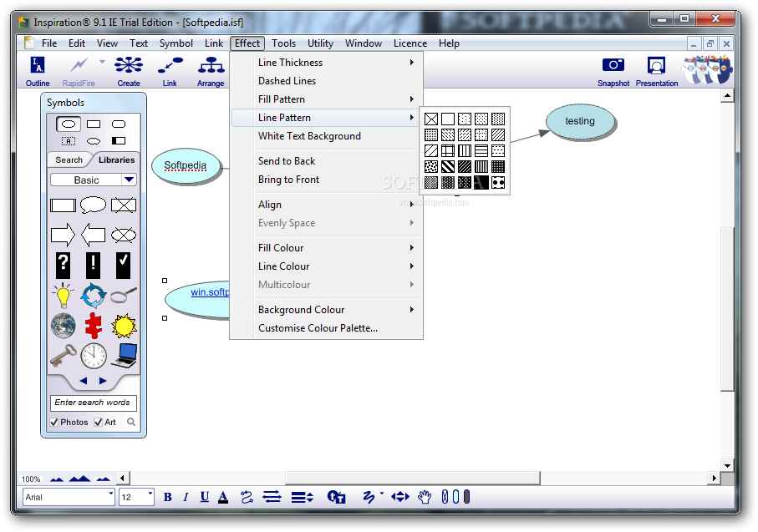Choose Send to Back menu item

[x=328, y=161]
